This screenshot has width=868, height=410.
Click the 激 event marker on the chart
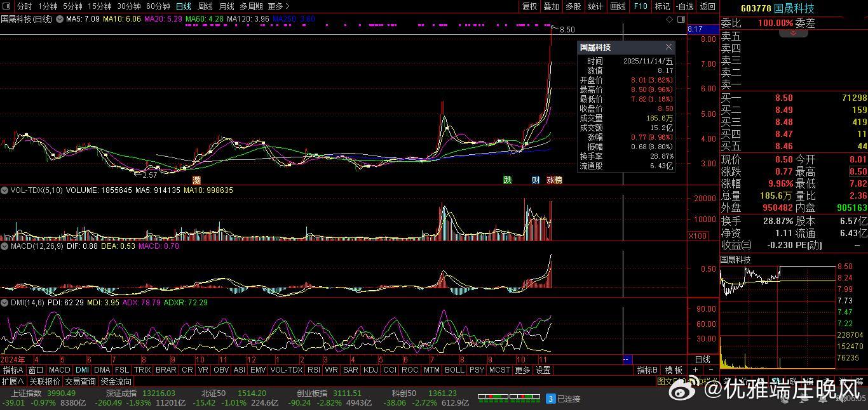(197, 180)
